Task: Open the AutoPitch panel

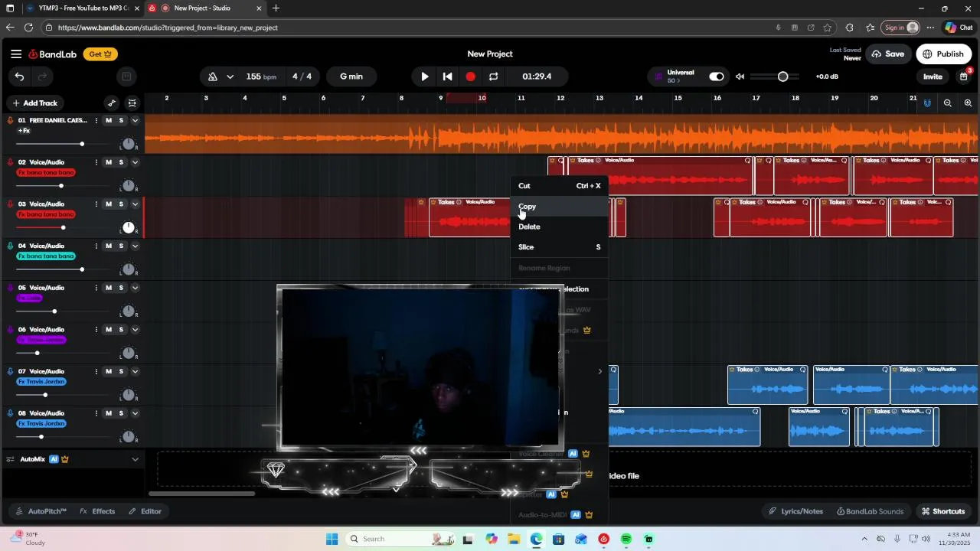Action: point(41,511)
